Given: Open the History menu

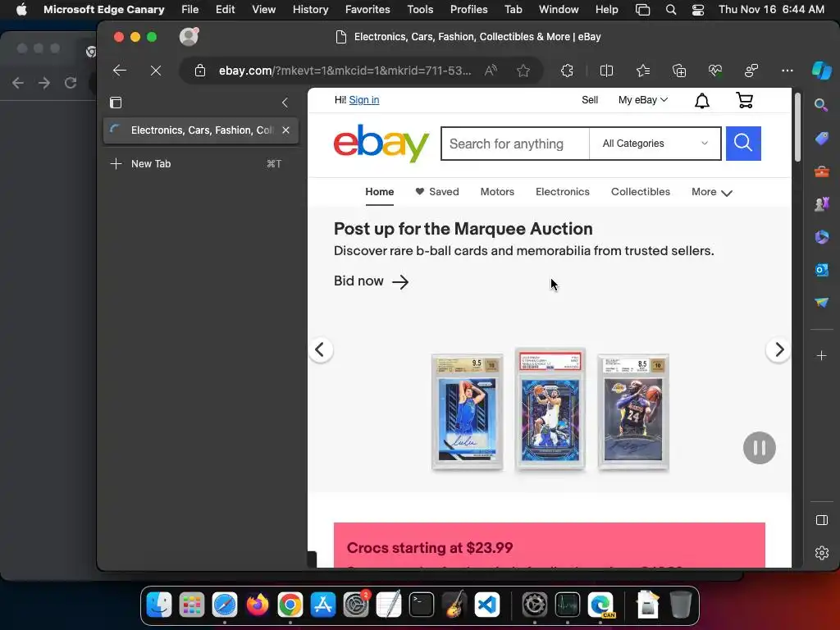Looking at the screenshot, I should pyautogui.click(x=310, y=10).
